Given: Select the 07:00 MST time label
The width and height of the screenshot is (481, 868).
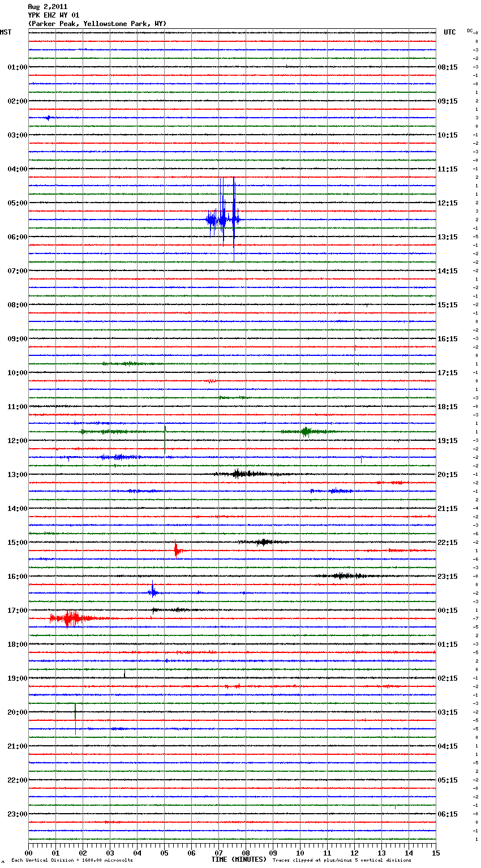Looking at the screenshot, I should tap(17, 271).
